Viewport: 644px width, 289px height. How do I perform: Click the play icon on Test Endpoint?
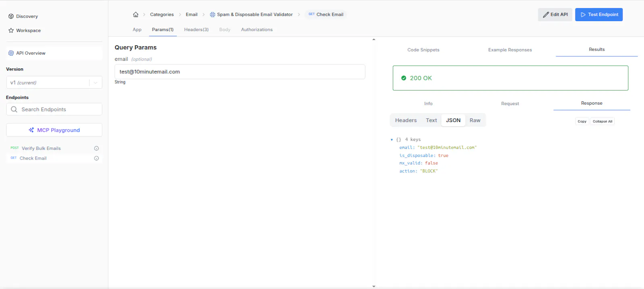[x=583, y=14]
